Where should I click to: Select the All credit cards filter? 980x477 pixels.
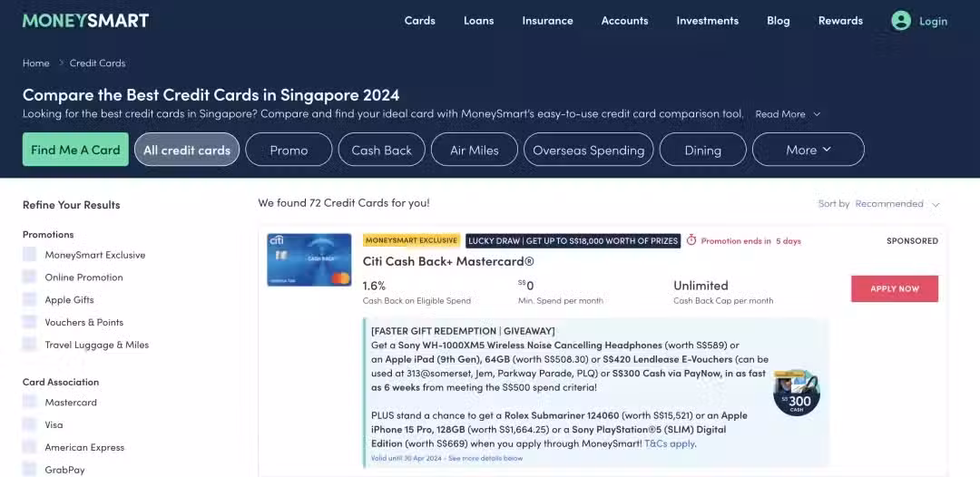click(187, 150)
